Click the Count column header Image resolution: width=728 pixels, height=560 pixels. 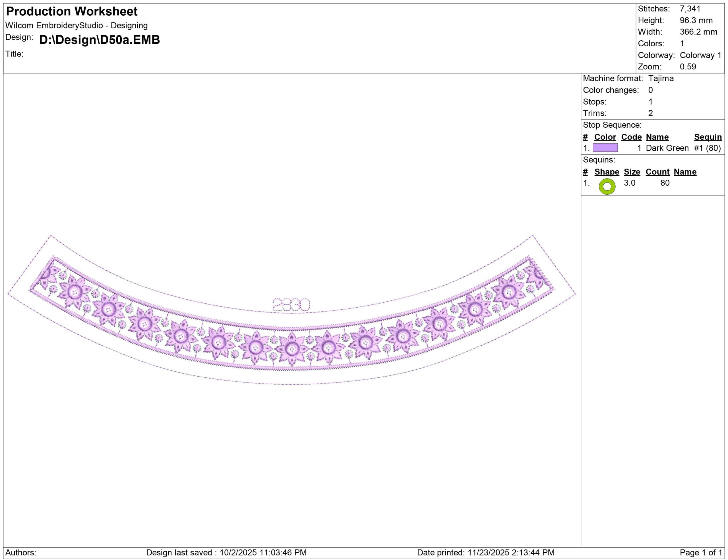coord(657,172)
